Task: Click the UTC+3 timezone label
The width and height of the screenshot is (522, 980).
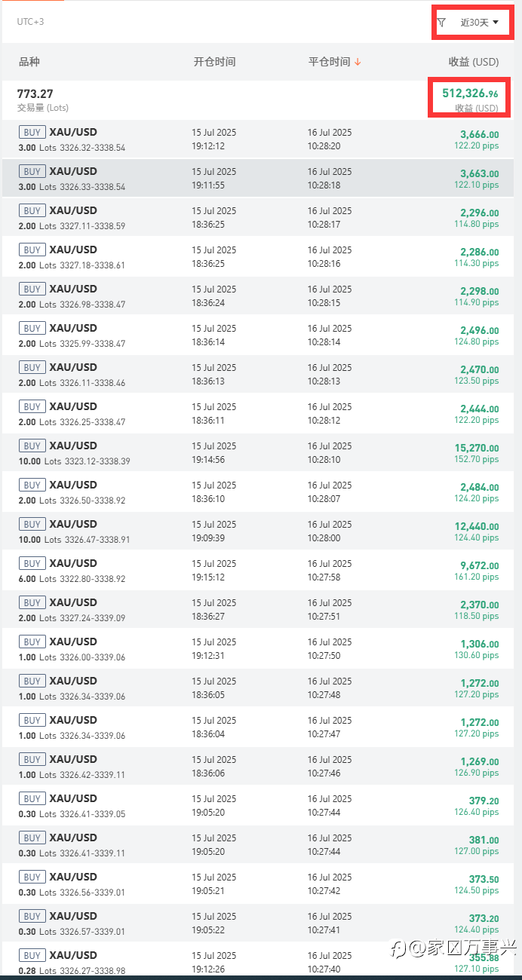Action: [30, 22]
